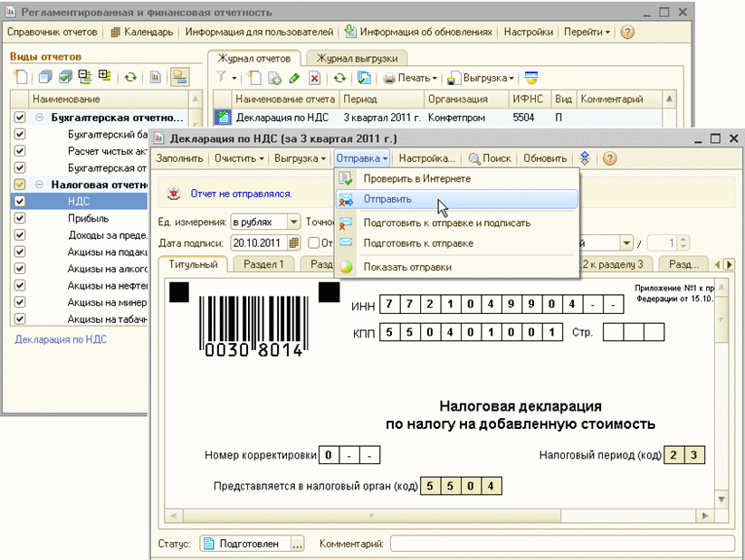Click Номер корректировки first cell

[329, 455]
